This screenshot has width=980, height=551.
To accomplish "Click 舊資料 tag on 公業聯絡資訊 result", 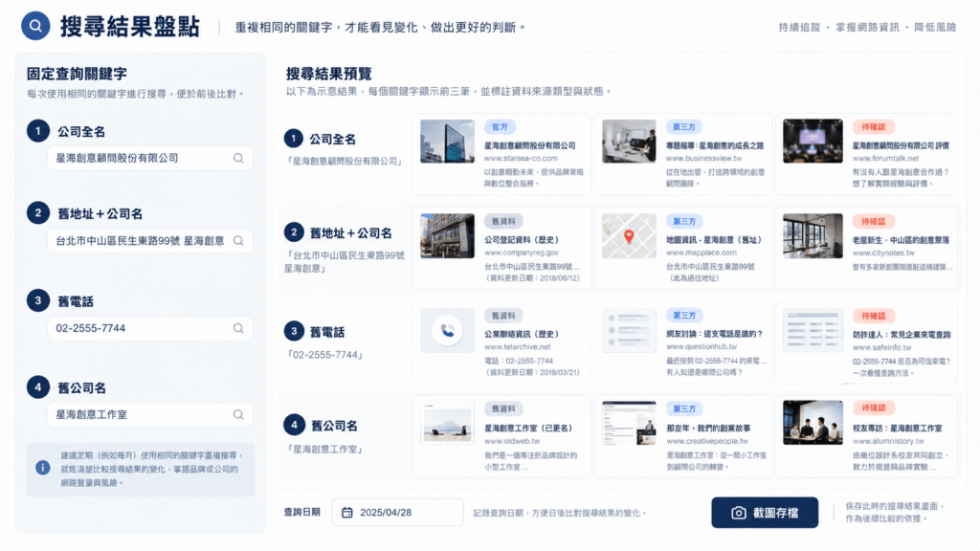I will click(x=503, y=316).
